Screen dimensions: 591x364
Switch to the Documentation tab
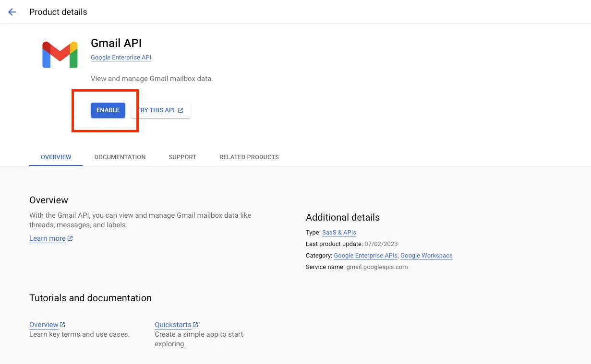(x=120, y=157)
